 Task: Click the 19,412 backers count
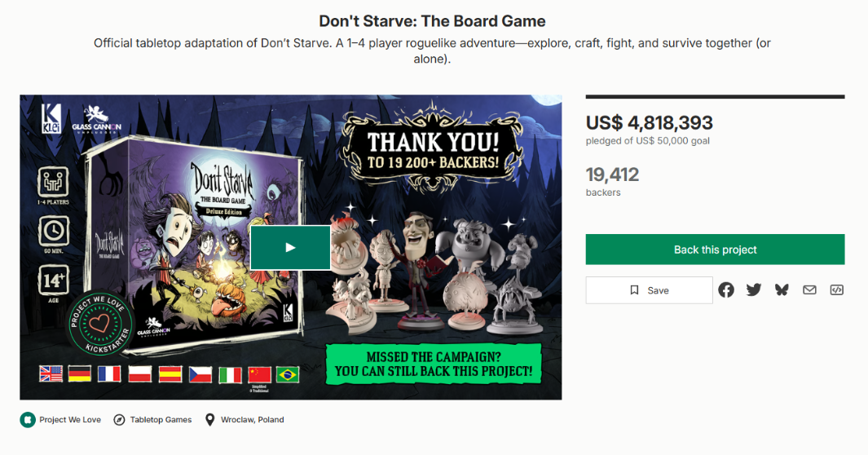[x=612, y=174]
